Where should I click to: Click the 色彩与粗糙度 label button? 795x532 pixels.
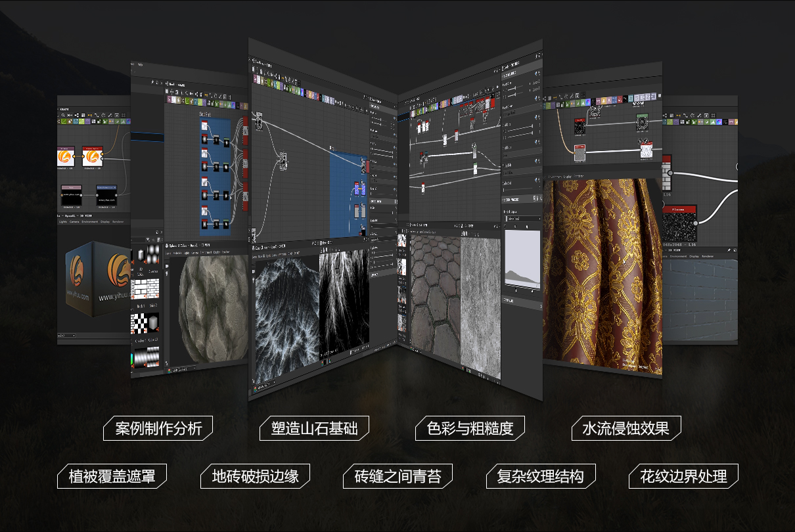(x=470, y=429)
